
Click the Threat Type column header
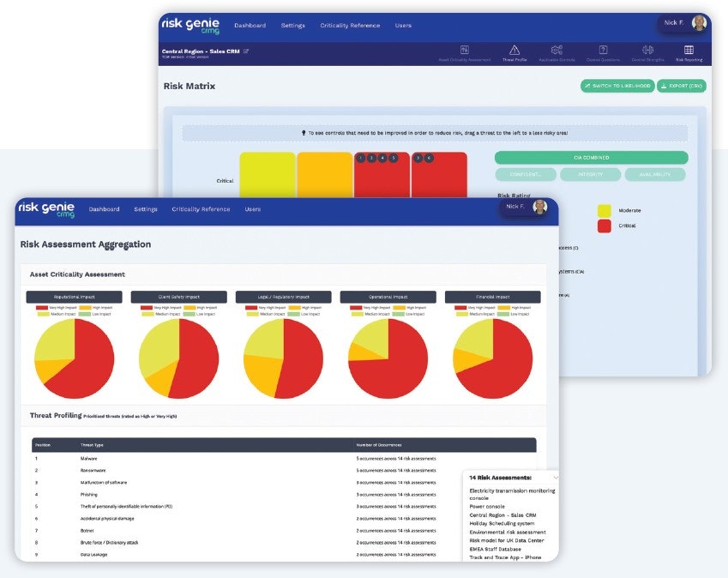[x=92, y=445]
